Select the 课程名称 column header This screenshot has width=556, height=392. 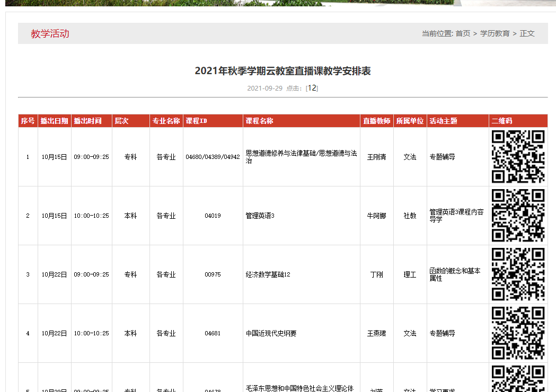[x=260, y=121]
